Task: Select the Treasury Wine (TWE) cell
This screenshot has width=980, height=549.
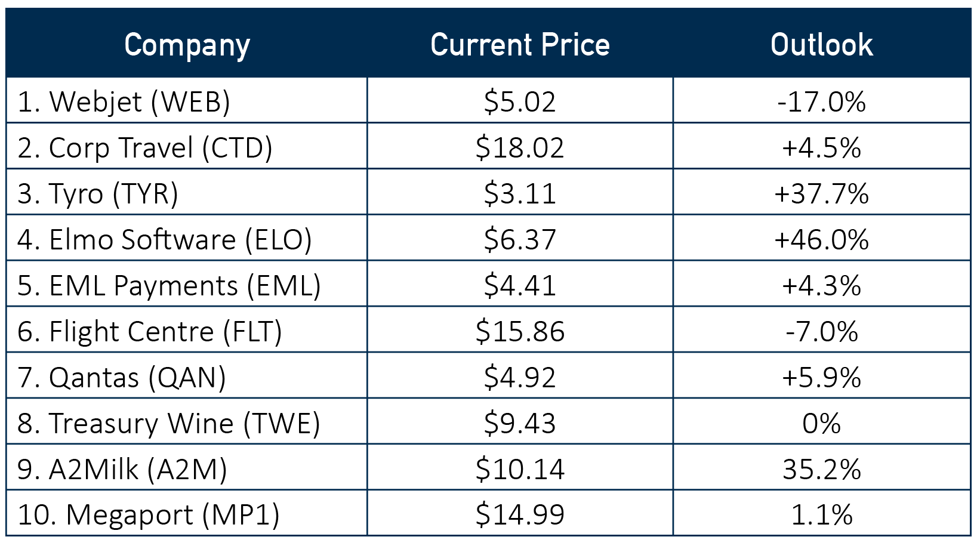Action: (169, 423)
